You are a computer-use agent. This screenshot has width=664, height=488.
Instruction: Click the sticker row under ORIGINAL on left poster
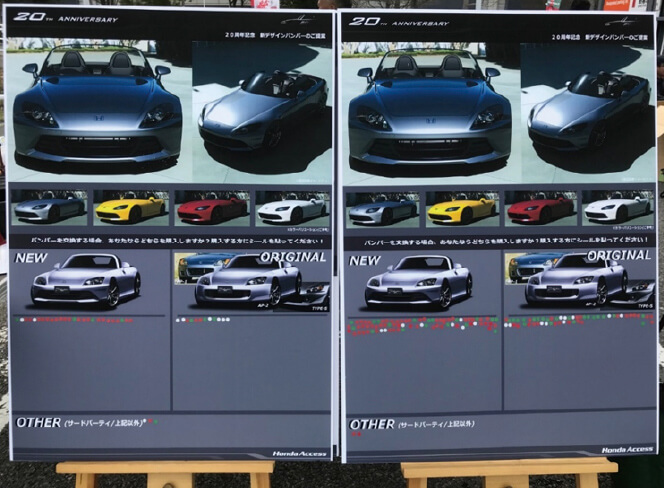(203, 320)
